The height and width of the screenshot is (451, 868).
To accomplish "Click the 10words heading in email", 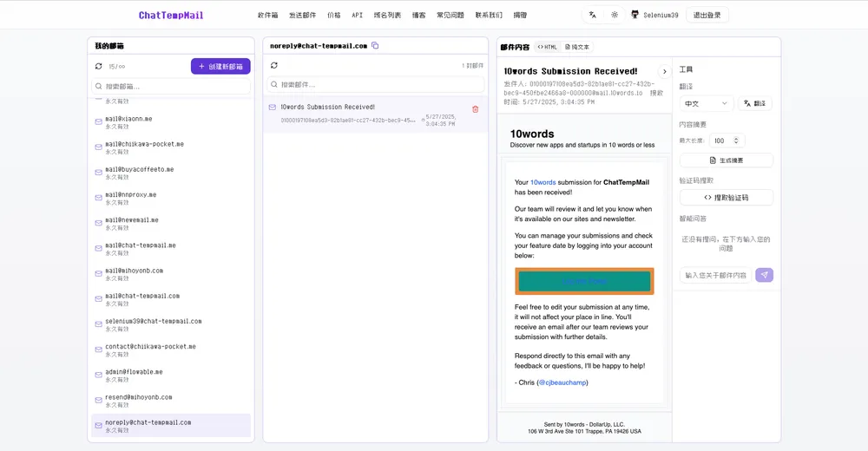I will click(x=532, y=134).
